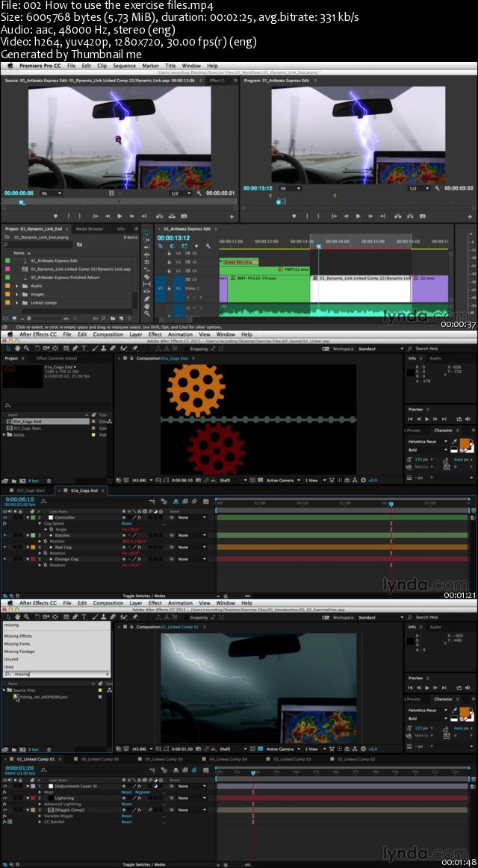Select Zoom tool in the Cogs After Effects window
478x868 pixels.
(27, 349)
